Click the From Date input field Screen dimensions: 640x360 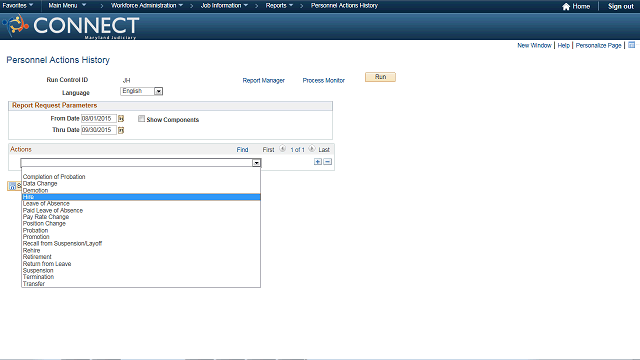click(99, 118)
